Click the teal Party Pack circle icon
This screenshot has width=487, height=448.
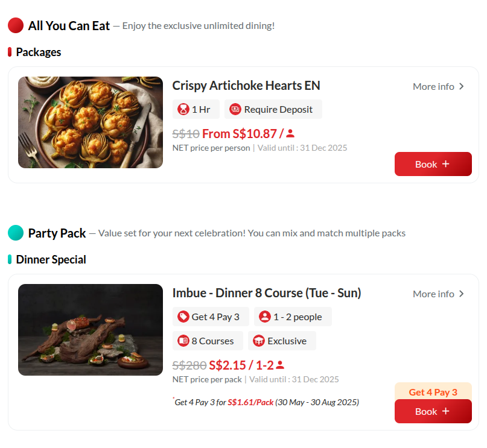[16, 233]
